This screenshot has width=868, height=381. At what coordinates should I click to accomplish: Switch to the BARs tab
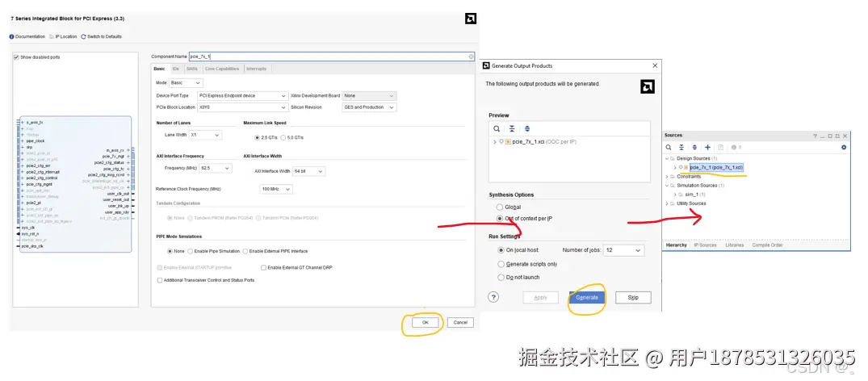tap(192, 69)
